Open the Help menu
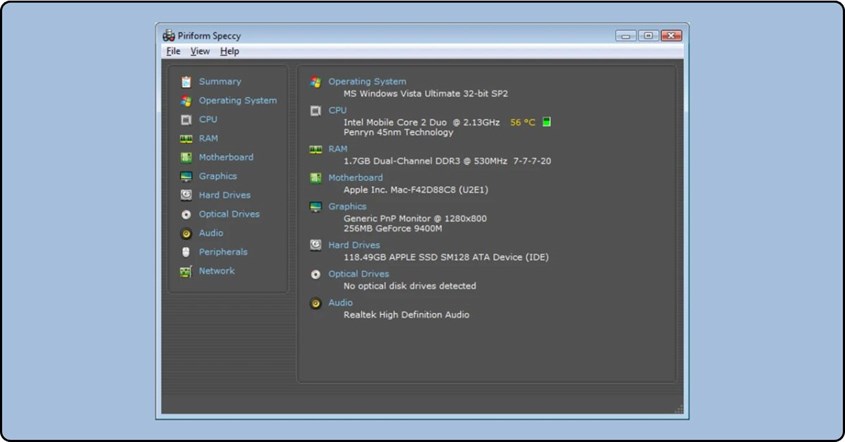The width and height of the screenshot is (845, 442). pos(230,51)
